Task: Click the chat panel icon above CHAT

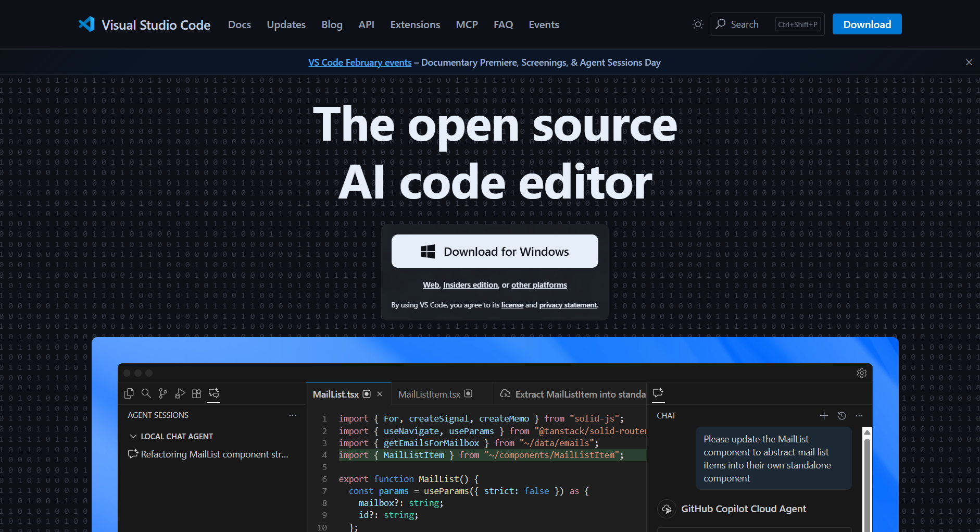Action: 658,392
